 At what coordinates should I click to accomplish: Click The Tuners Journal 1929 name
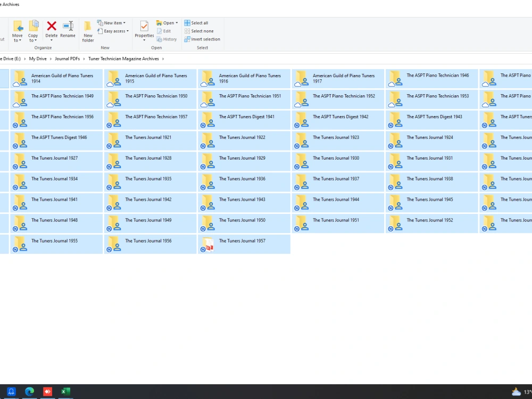[242, 158]
